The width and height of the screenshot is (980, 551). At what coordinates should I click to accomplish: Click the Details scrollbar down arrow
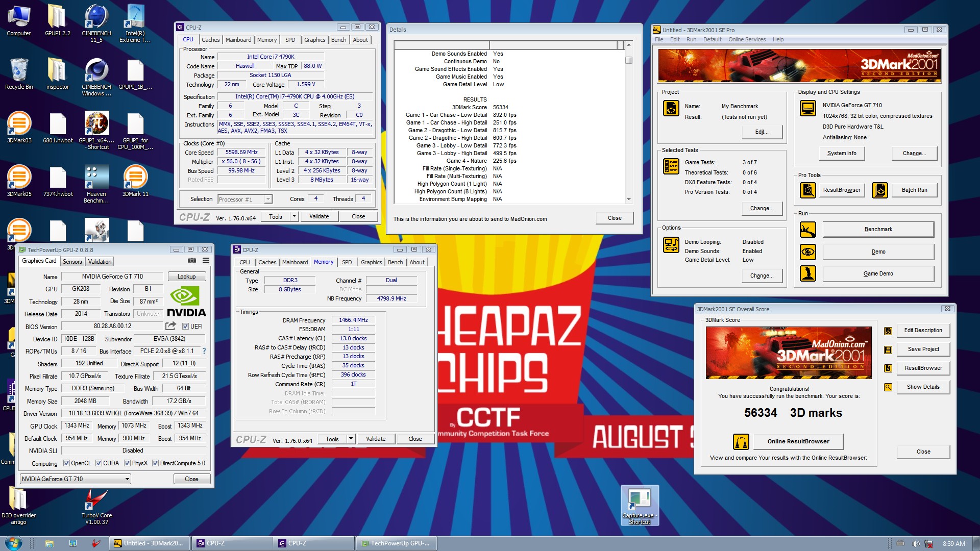(x=629, y=199)
